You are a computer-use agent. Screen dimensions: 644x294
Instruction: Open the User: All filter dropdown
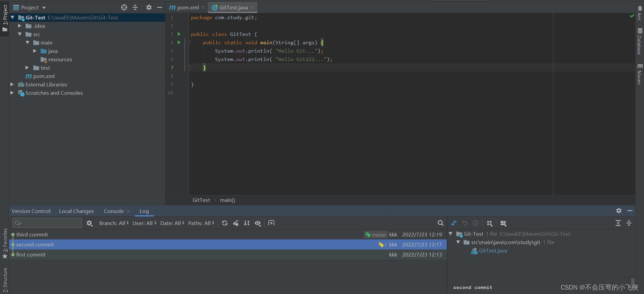(145, 223)
